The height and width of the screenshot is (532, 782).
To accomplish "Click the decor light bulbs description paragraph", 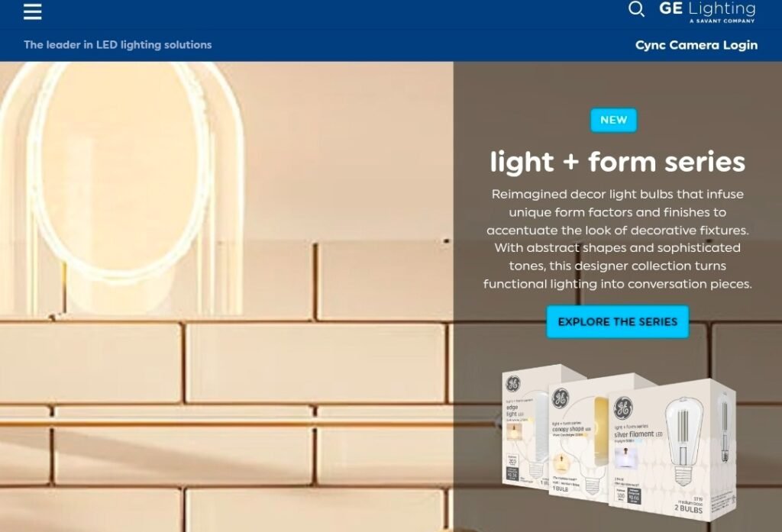I will point(617,239).
